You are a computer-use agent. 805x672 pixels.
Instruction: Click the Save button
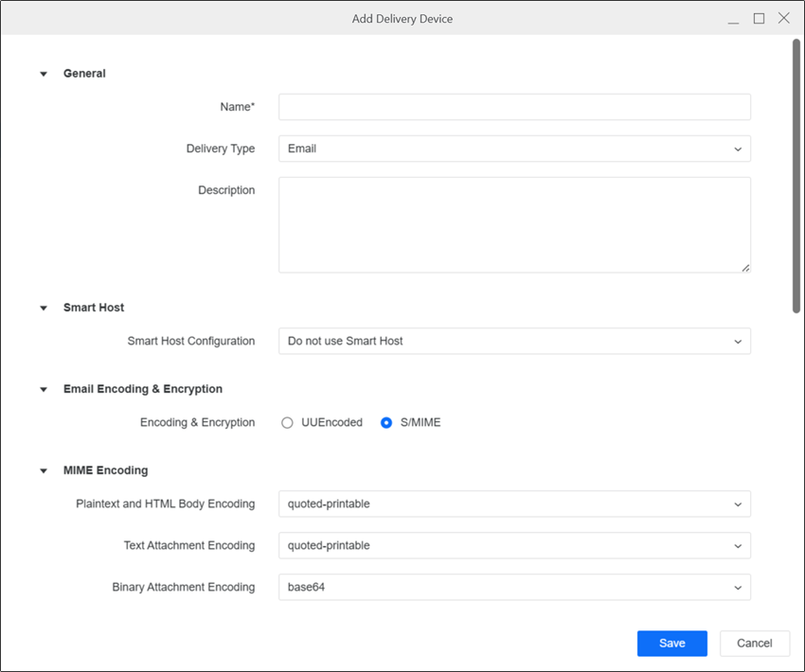click(671, 644)
